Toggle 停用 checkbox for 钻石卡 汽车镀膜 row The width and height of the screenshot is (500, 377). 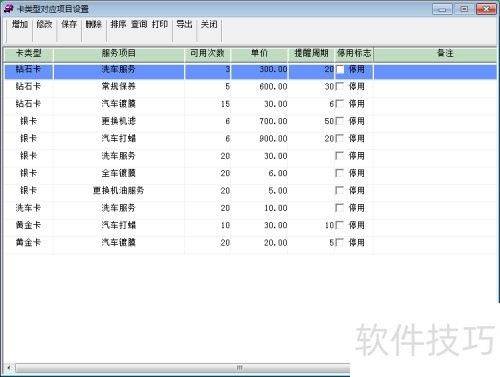[340, 104]
